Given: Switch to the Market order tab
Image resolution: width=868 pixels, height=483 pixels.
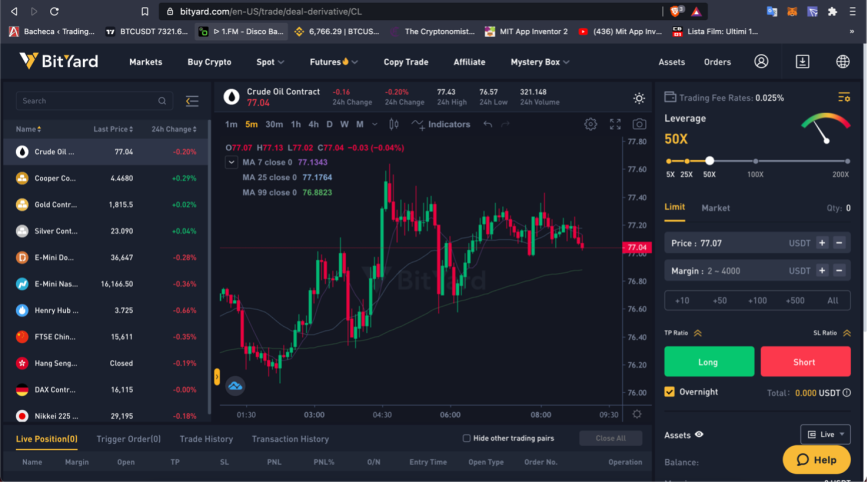Looking at the screenshot, I should pyautogui.click(x=715, y=208).
